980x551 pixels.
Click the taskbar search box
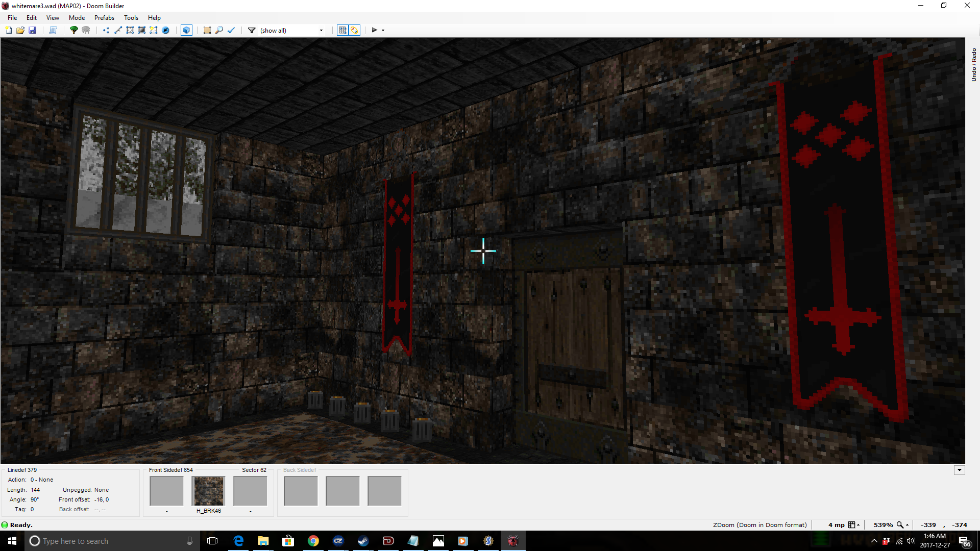point(111,541)
